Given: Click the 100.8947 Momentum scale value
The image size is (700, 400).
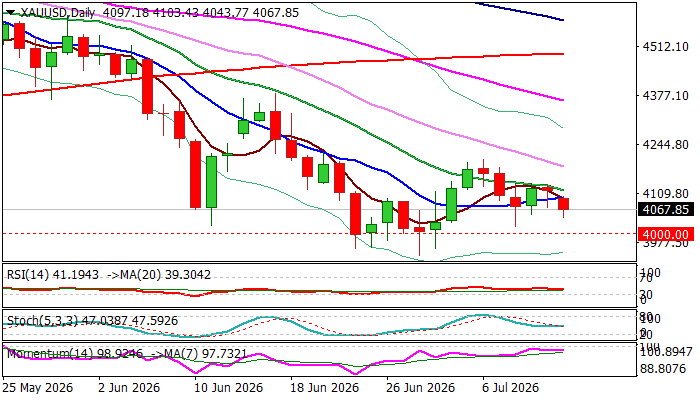Looking at the screenshot, I should point(667,352).
